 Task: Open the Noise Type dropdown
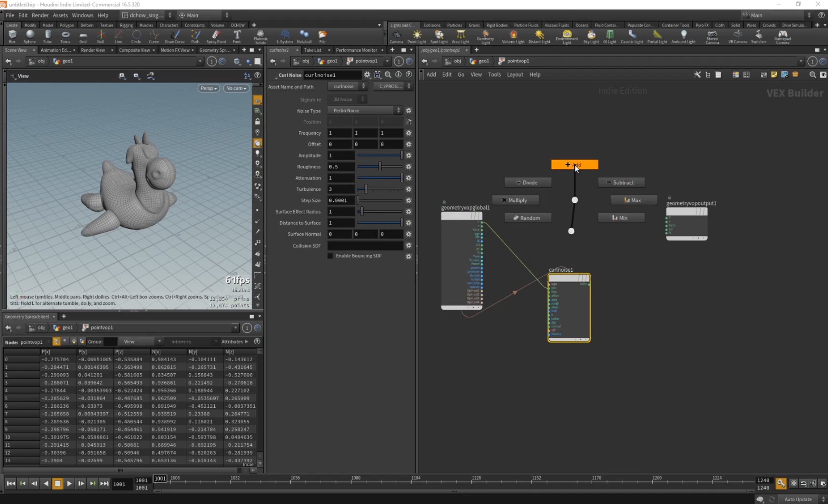pyautogui.click(x=365, y=111)
